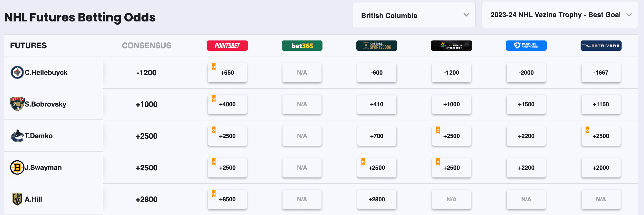Click the Florida Panthers logo beside S.Bobrovsky

click(17, 104)
